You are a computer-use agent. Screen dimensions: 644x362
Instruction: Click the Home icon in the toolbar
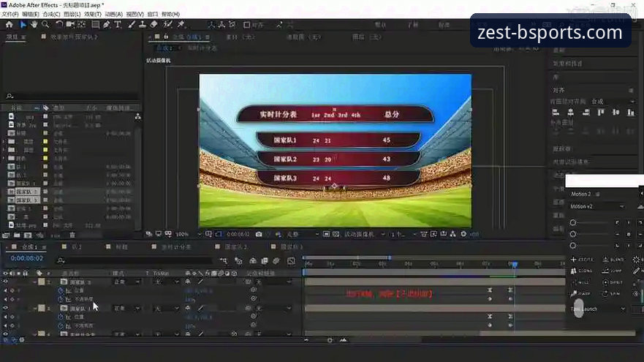pos(9,25)
